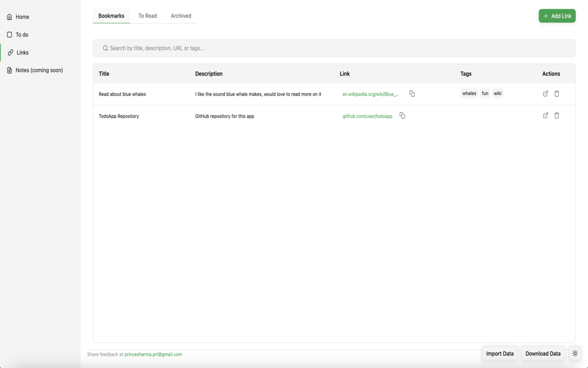Open the github.com/user/todoapp link
588x368 pixels.
click(x=367, y=116)
